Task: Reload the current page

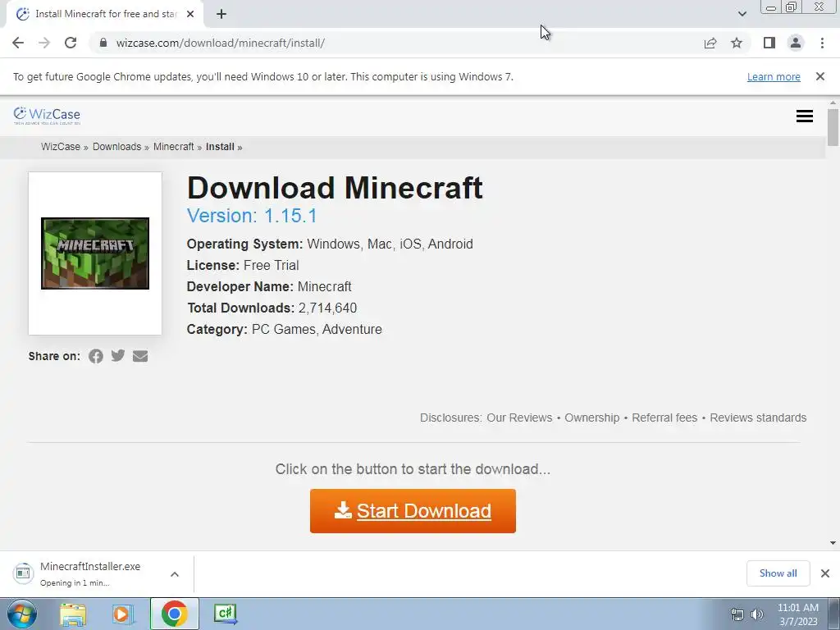Action: 71,43
